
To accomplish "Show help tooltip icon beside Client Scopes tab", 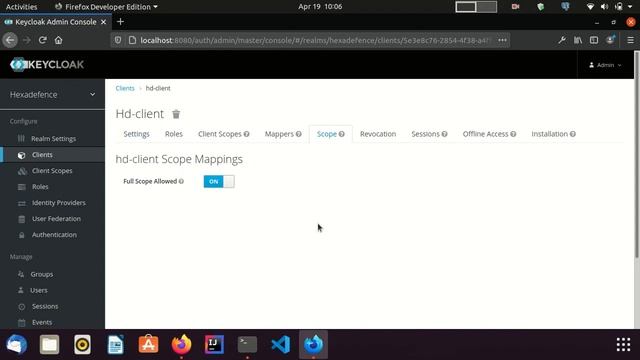I will pos(247,134).
